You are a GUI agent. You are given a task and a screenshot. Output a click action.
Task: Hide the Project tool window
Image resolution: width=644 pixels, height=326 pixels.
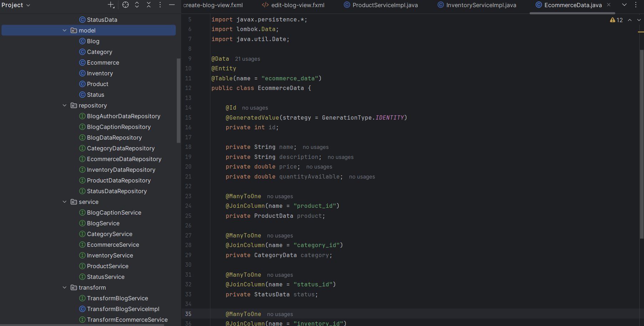click(x=172, y=5)
